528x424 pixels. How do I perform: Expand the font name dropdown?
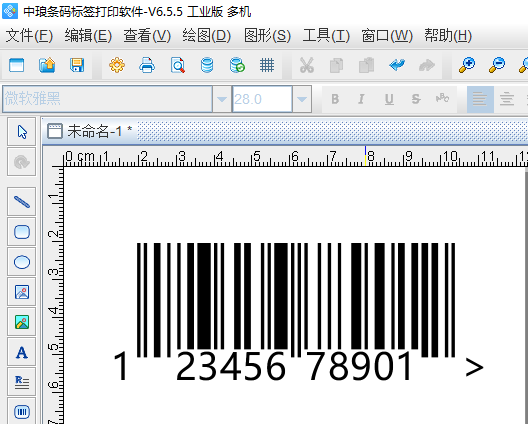click(x=222, y=99)
